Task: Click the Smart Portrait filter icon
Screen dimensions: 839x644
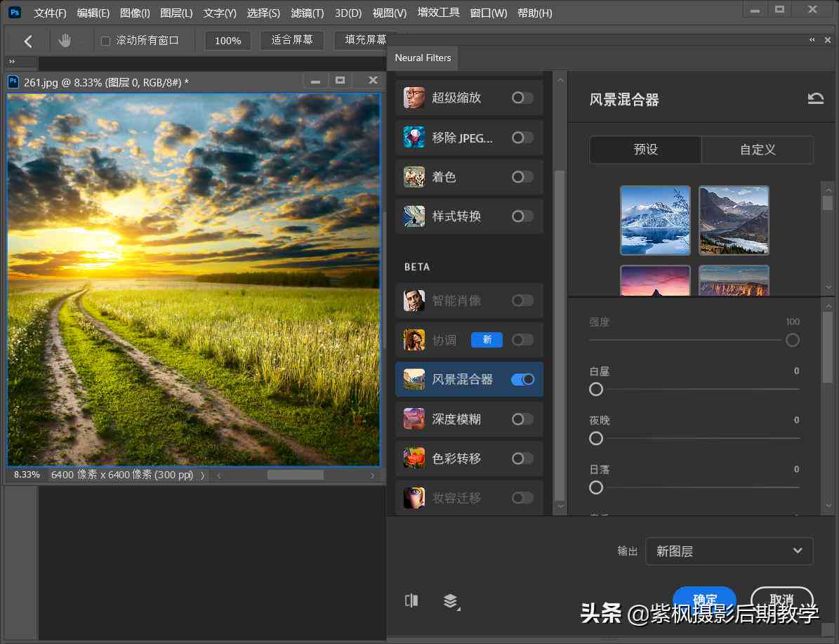Action: pos(414,301)
